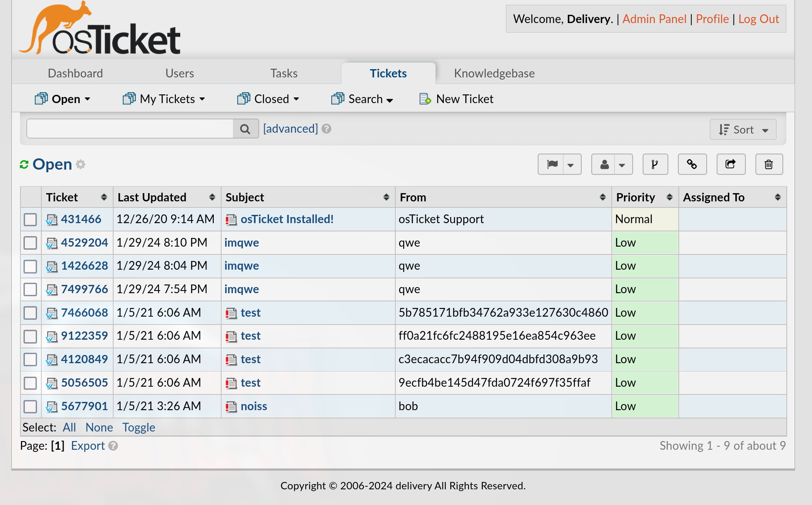This screenshot has height=505, width=812.
Task: Open the flag button dropdown arrow
Action: [x=571, y=165]
